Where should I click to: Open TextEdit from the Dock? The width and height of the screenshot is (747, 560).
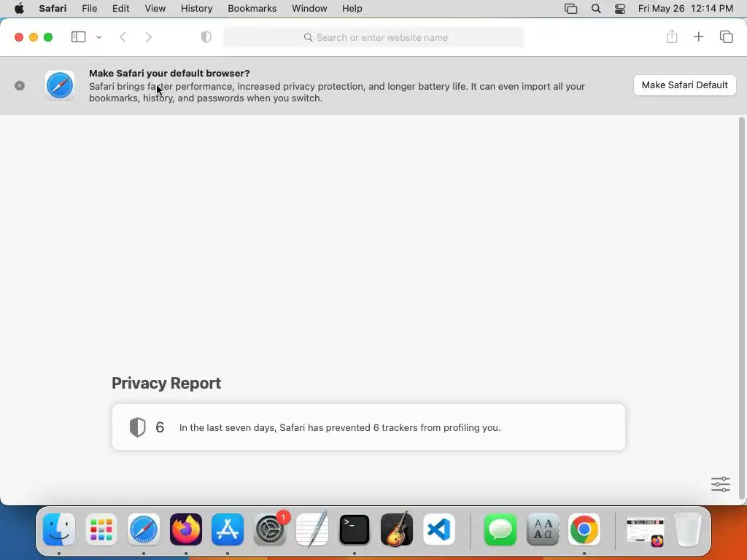point(312,529)
